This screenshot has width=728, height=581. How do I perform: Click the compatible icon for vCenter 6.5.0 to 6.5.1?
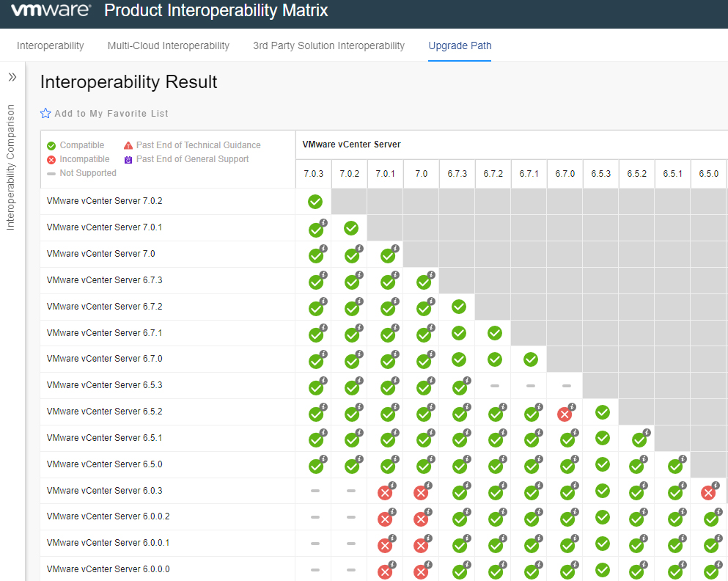675,467
